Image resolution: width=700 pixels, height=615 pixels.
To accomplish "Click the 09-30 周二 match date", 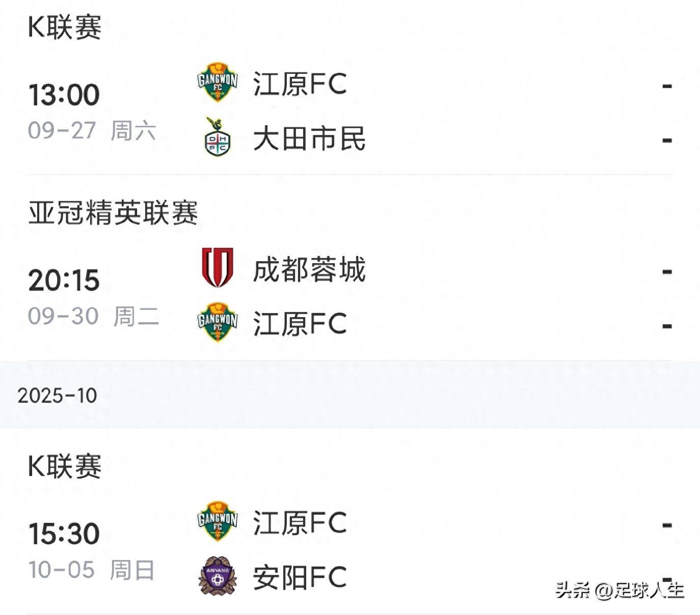I will click(x=93, y=316).
